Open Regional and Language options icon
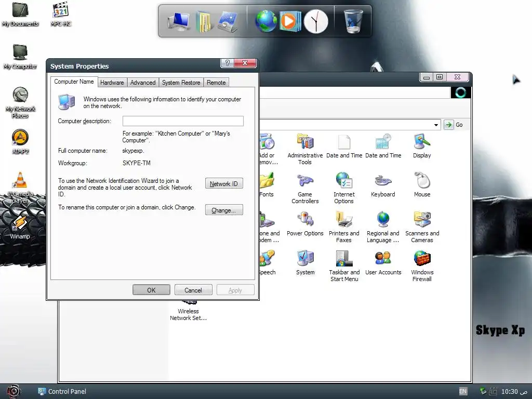 pos(383,227)
